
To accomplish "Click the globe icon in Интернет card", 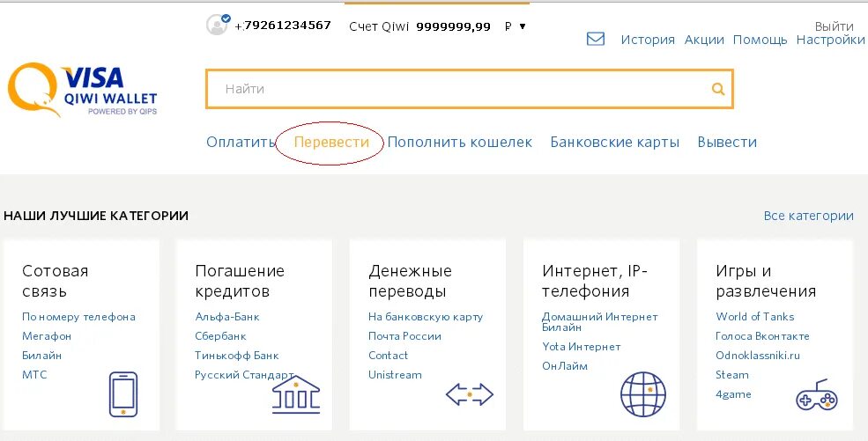I will pos(642,394).
